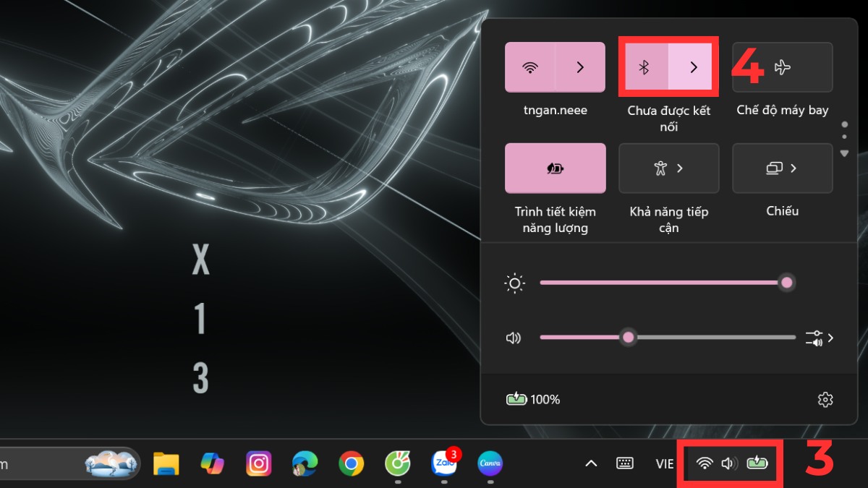Click the brightness sun icon
Image resolution: width=868 pixels, height=488 pixels.
click(514, 283)
